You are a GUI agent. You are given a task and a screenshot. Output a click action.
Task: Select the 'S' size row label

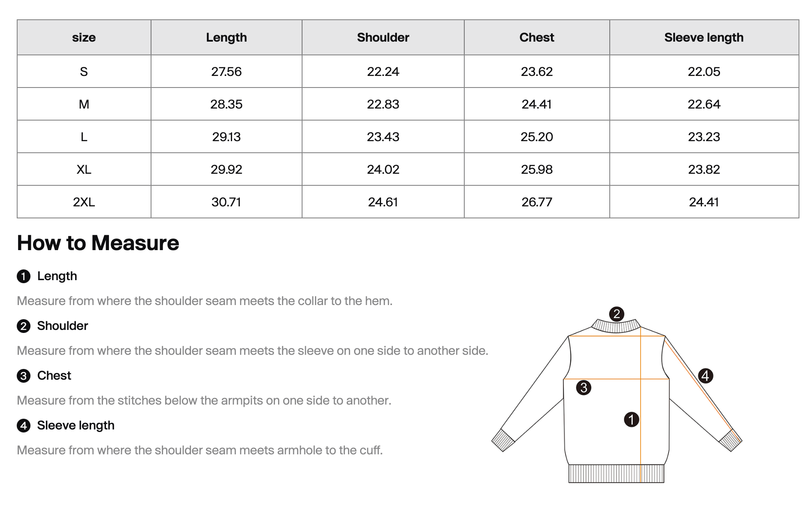(84, 72)
